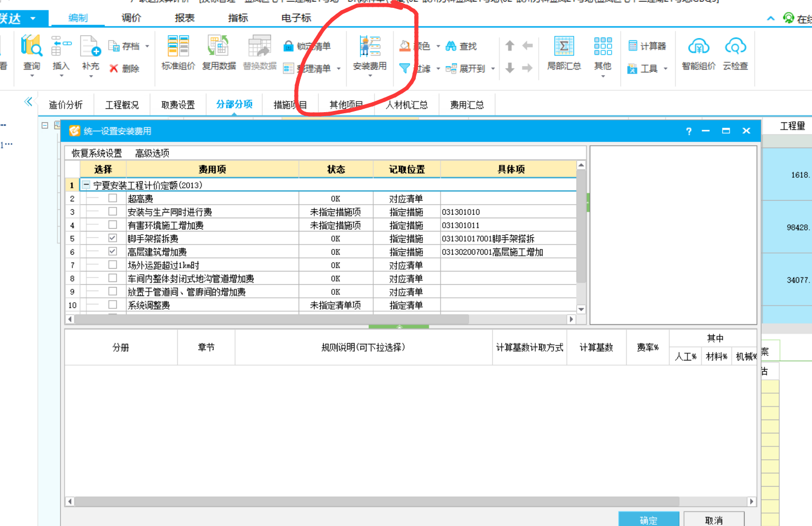Confirm with the 确定 button
Image resolution: width=812 pixels, height=526 pixels.
click(x=649, y=520)
